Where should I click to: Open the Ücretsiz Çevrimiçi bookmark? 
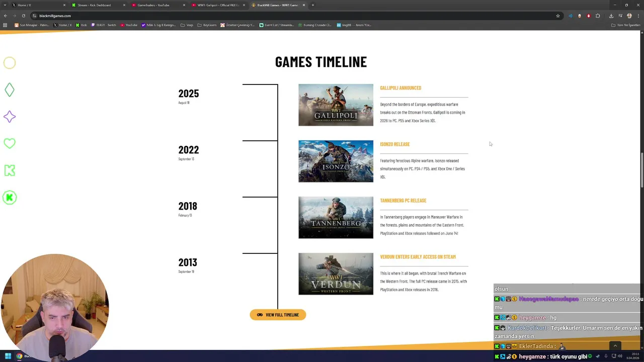pyautogui.click(x=237, y=25)
